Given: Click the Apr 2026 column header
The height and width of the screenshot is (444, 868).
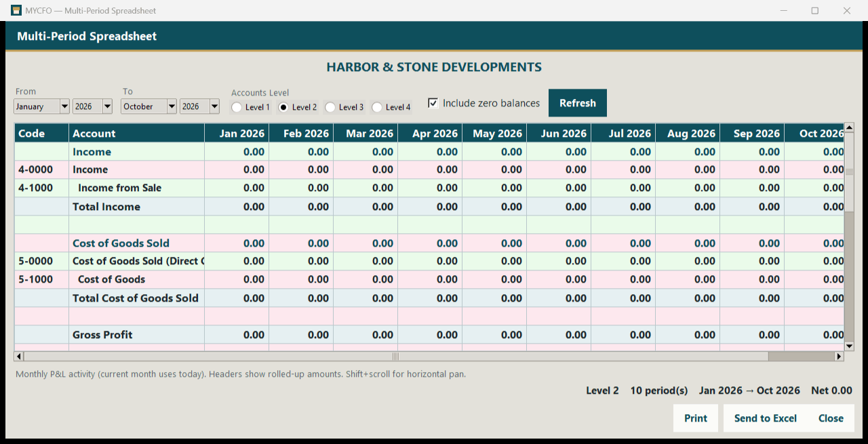Looking at the screenshot, I should [430, 134].
